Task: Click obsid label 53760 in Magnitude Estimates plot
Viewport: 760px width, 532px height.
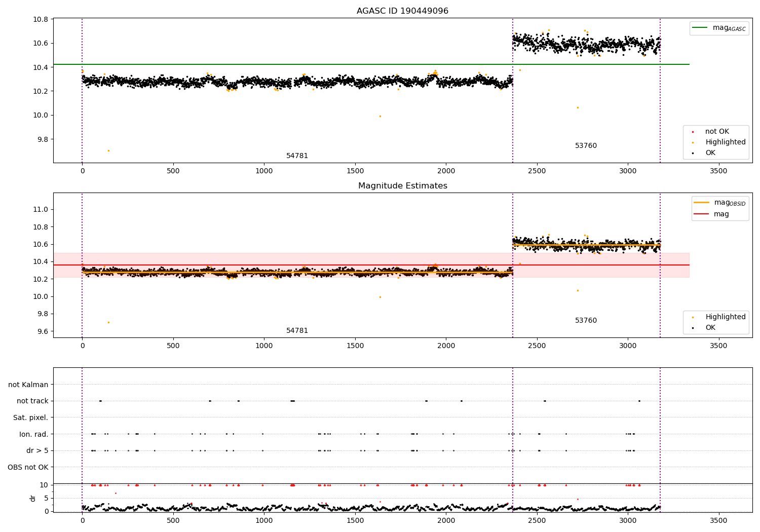Action: tap(586, 321)
